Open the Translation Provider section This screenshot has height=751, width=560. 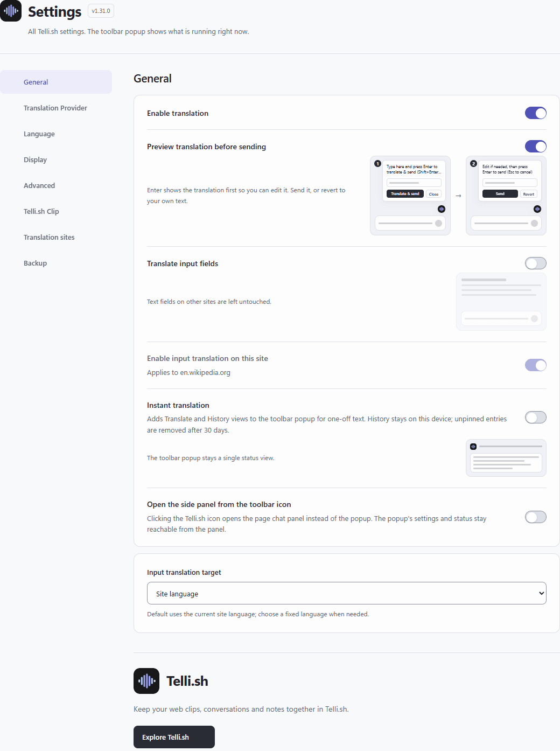[x=56, y=108]
